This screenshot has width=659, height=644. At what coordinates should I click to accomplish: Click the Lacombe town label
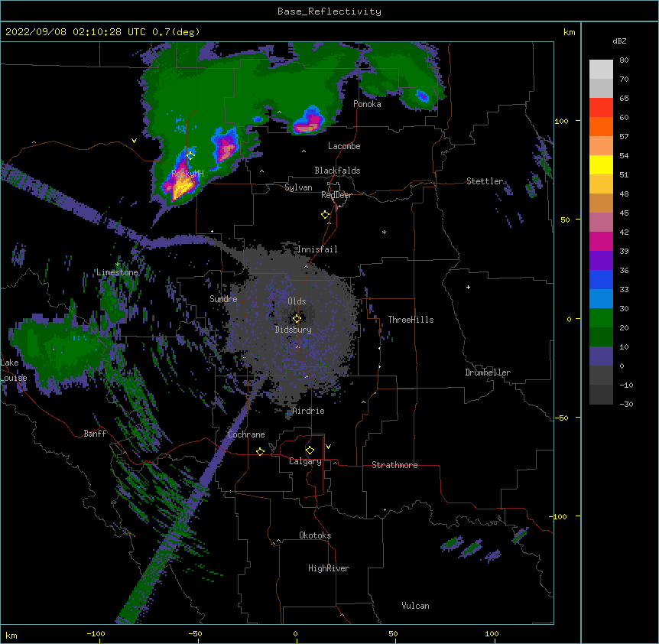click(344, 146)
